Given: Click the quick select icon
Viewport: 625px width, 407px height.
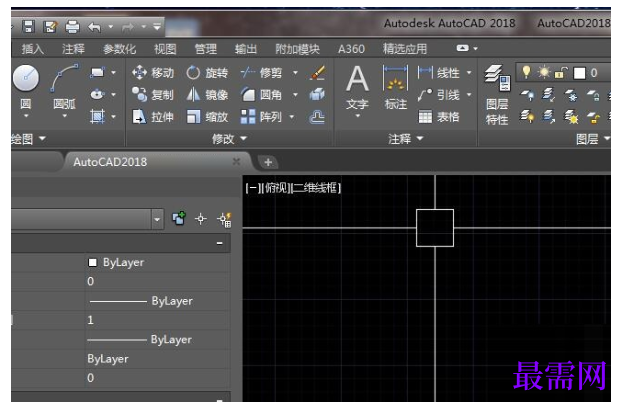Looking at the screenshot, I should tap(224, 220).
